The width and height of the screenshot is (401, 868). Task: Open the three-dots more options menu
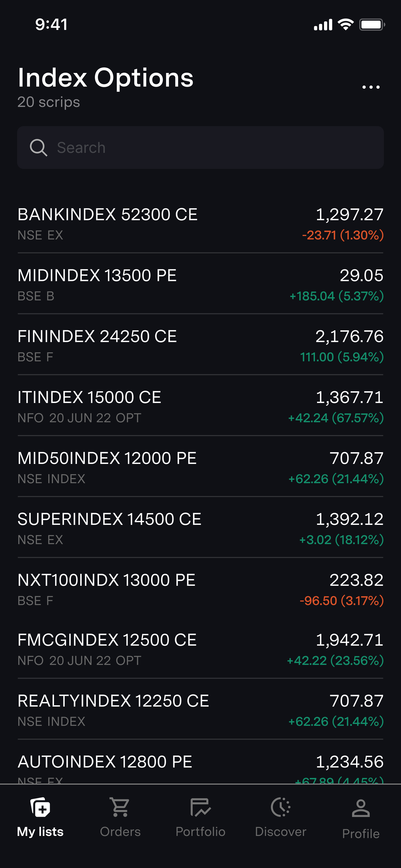[371, 87]
